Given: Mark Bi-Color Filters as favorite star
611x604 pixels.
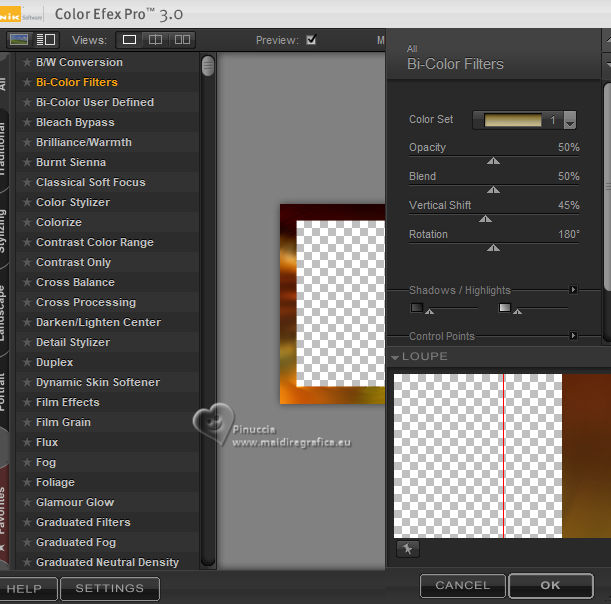Looking at the screenshot, I should point(26,82).
